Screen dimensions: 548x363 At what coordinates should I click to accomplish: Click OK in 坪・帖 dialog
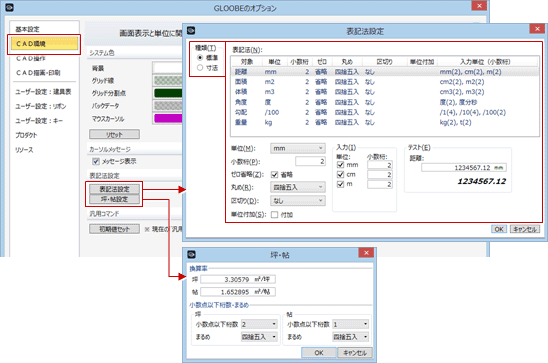click(x=319, y=353)
